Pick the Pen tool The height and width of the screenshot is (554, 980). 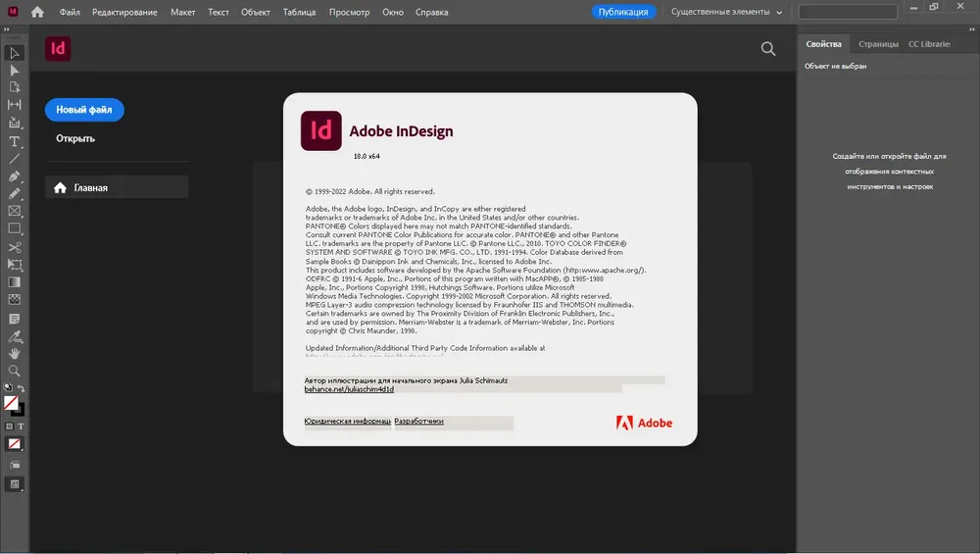14,176
